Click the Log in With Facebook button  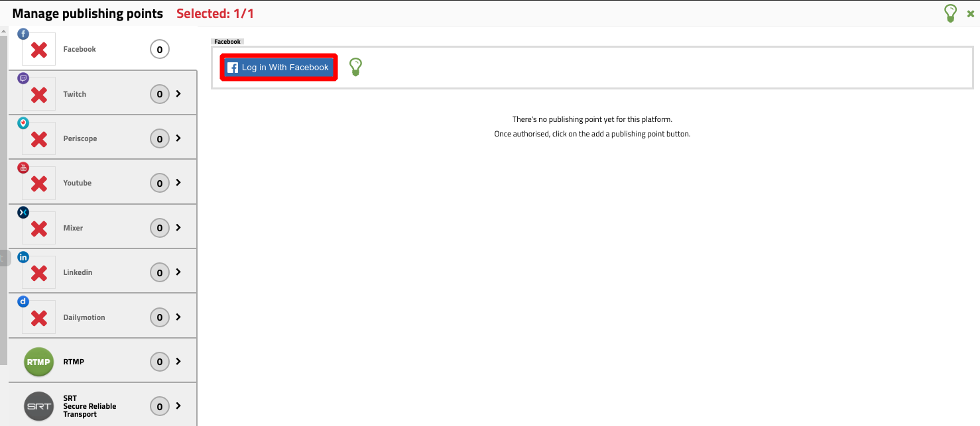[278, 68]
